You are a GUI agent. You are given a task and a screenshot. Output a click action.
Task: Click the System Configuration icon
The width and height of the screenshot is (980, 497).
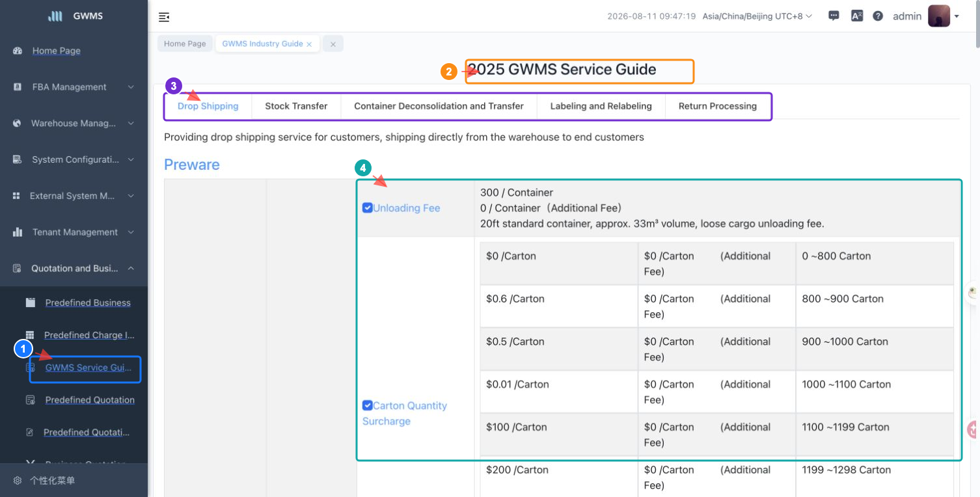pyautogui.click(x=18, y=159)
